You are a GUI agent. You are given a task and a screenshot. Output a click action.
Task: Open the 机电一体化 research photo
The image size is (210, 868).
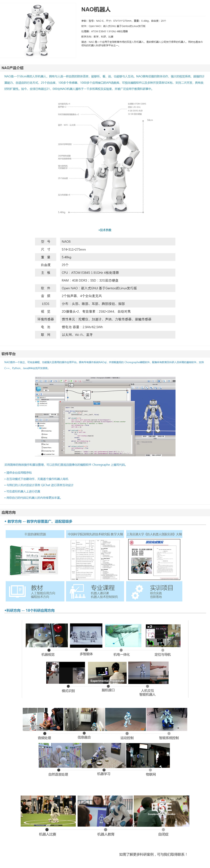point(123,635)
